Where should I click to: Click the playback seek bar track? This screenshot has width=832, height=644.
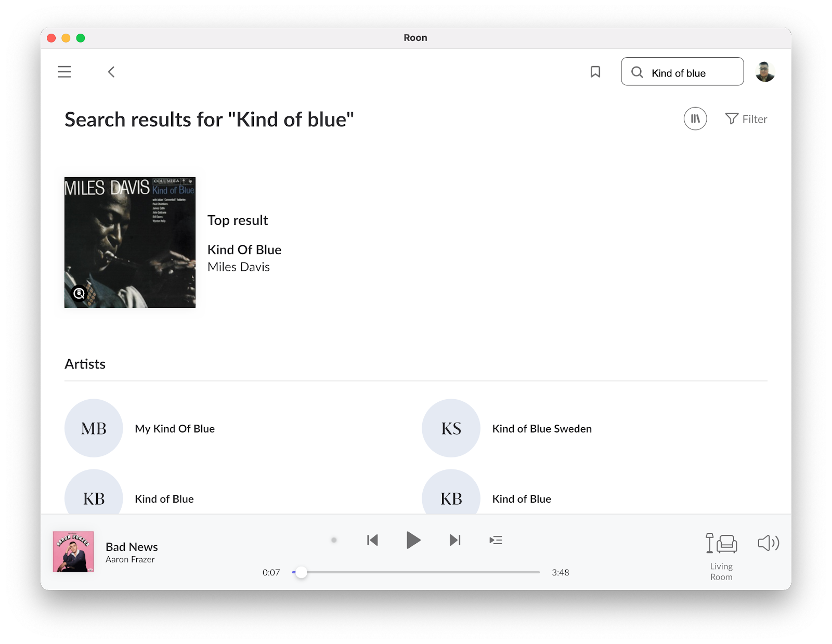click(416, 572)
